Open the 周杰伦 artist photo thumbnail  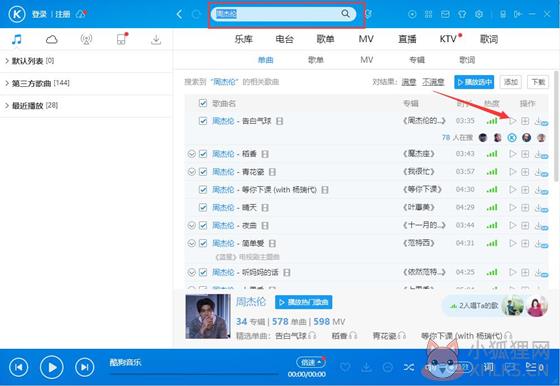click(208, 316)
